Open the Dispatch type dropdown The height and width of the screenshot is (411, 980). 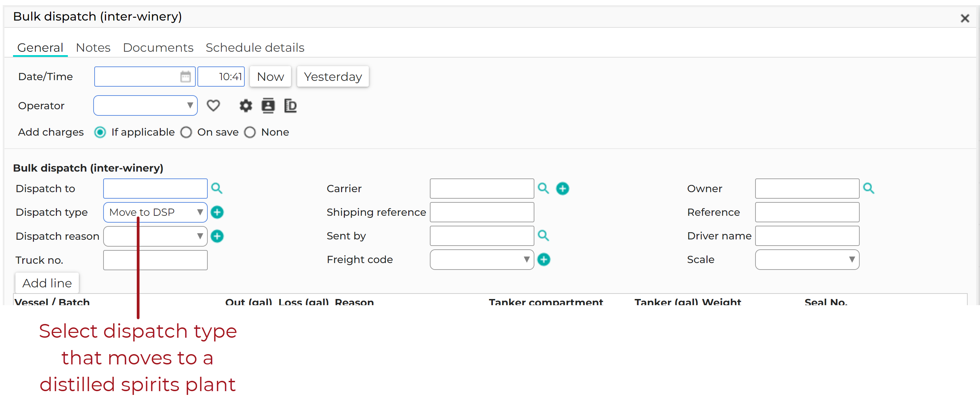point(155,212)
